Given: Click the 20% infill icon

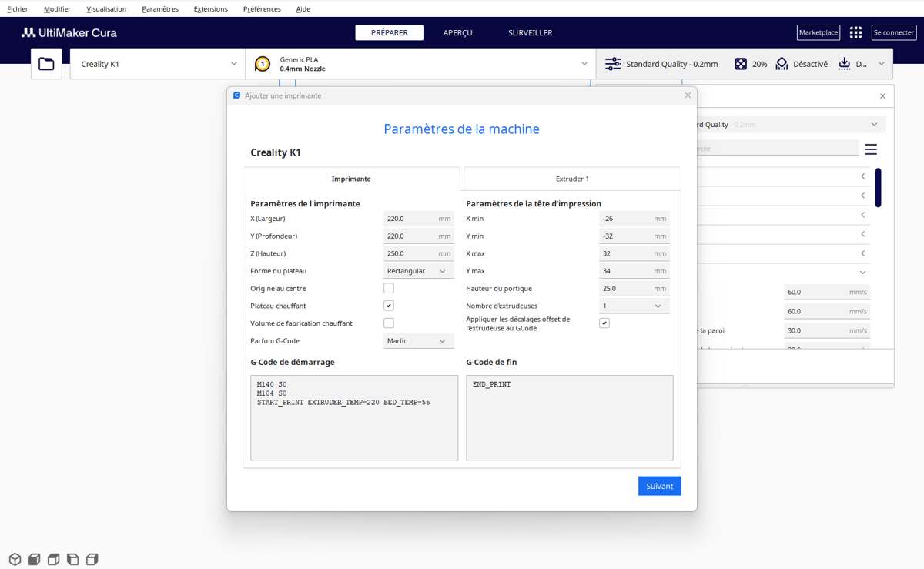Looking at the screenshot, I should coord(741,64).
